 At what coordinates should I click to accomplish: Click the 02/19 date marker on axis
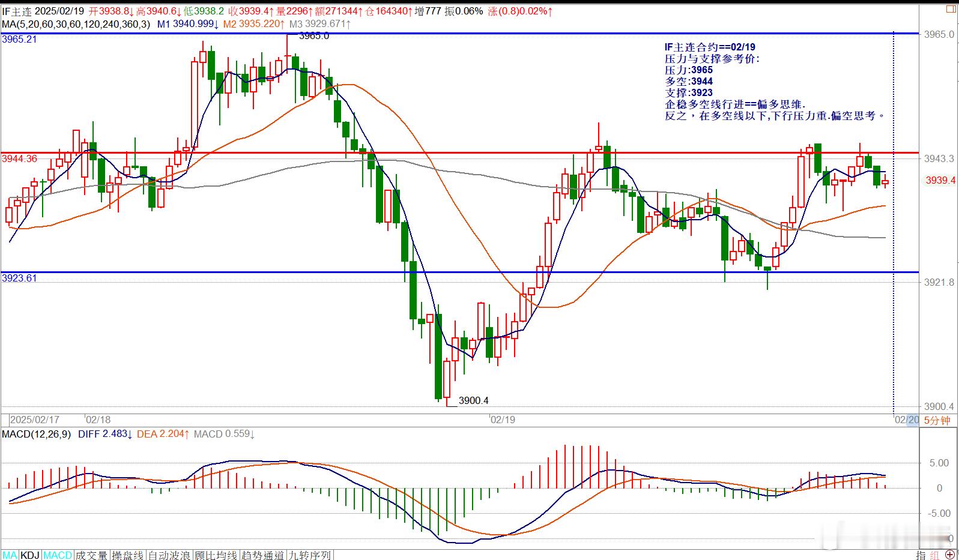point(503,420)
